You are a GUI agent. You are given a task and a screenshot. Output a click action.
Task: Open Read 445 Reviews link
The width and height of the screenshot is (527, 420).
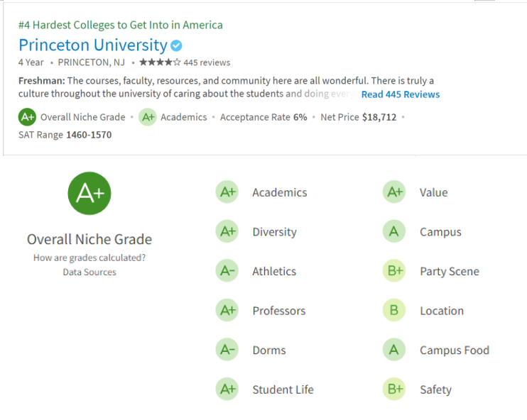coord(401,94)
